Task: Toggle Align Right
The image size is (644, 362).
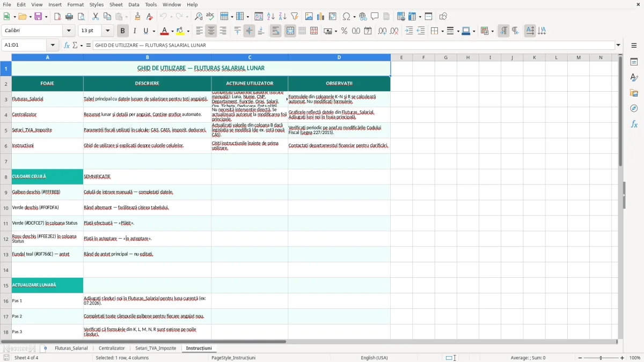Action: click(223, 31)
